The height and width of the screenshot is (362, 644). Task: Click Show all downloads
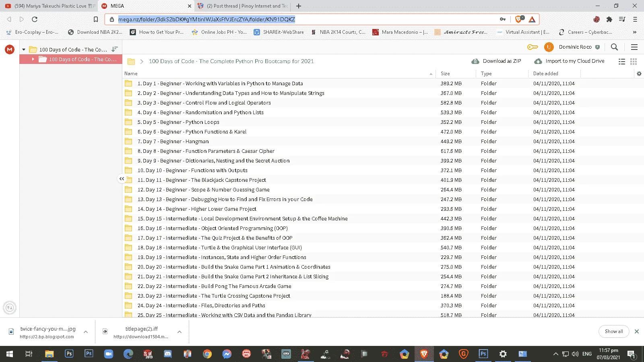pos(614,331)
